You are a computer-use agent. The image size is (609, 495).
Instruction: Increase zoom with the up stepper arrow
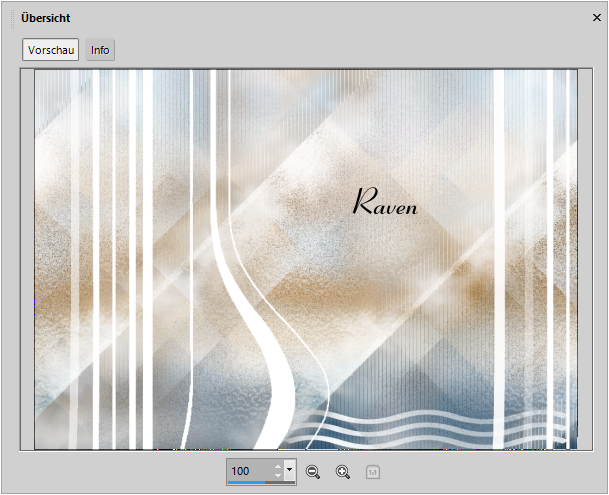click(x=278, y=467)
